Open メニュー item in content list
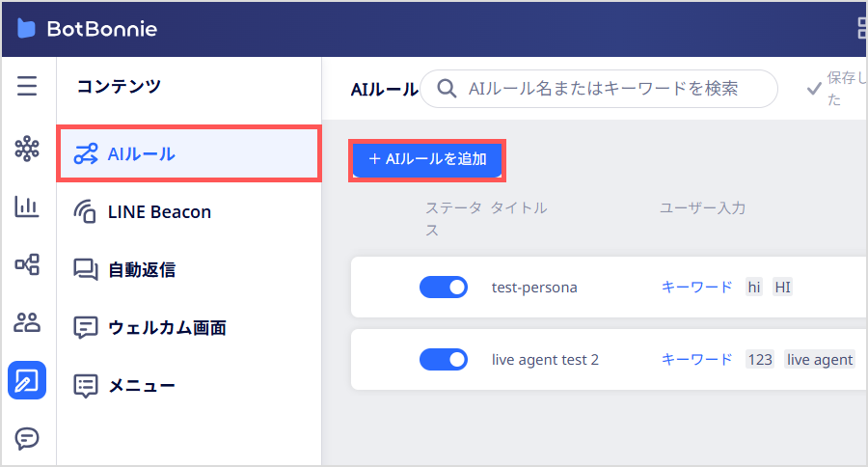Image resolution: width=868 pixels, height=467 pixels. coord(189,386)
